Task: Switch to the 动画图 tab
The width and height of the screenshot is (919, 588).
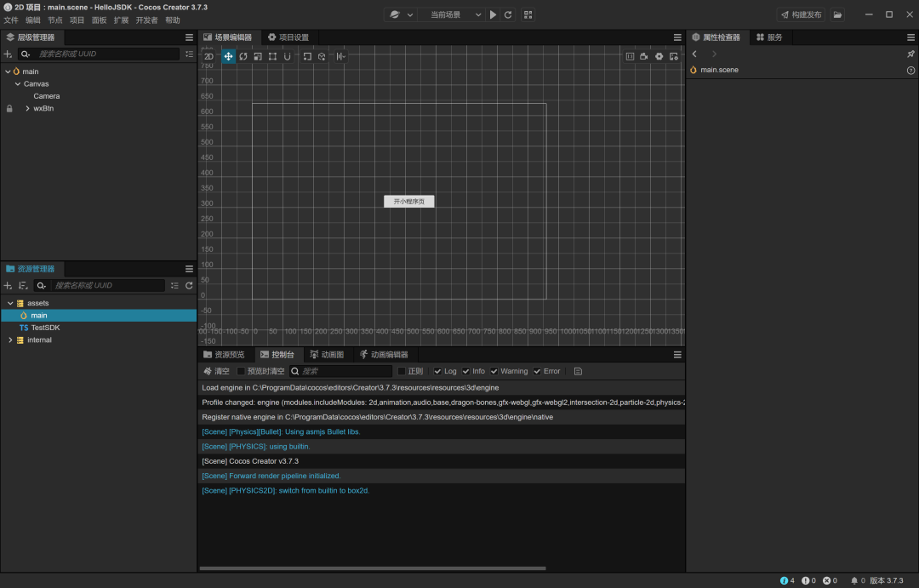Action: click(327, 355)
